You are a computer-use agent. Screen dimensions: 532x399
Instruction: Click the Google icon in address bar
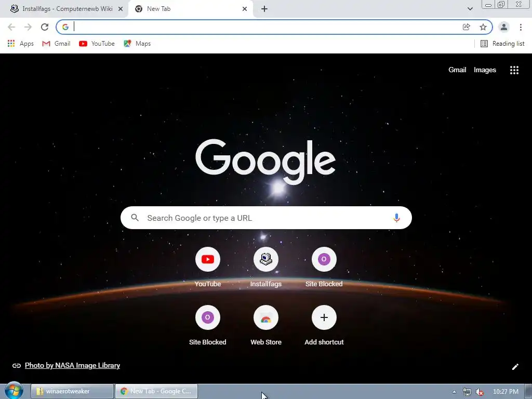click(65, 27)
